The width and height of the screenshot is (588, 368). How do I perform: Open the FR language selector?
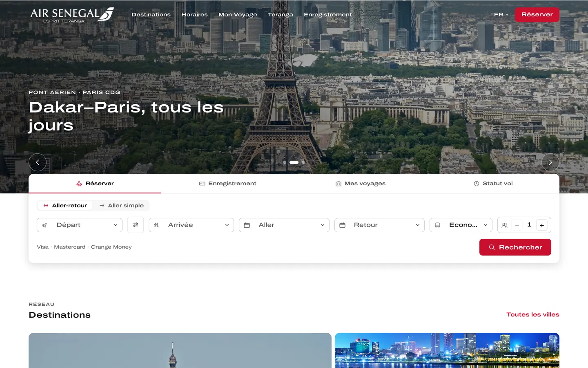tap(501, 15)
